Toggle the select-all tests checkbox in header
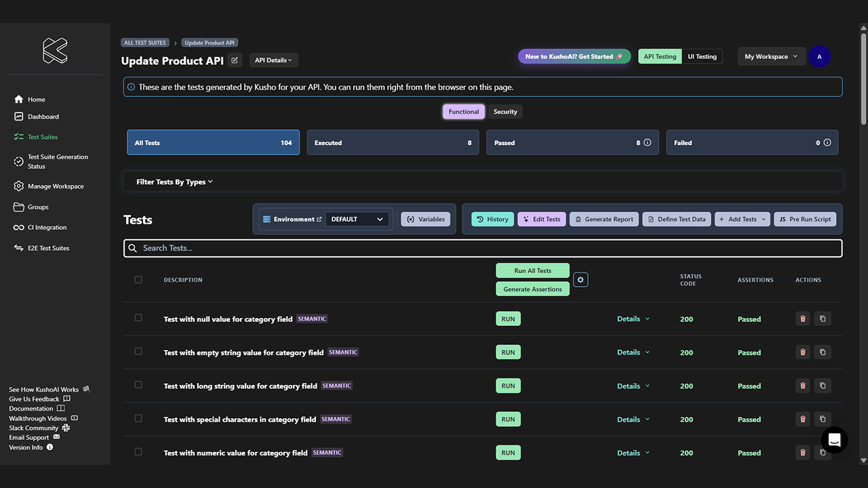Viewport: 868px width, 488px height. click(138, 280)
